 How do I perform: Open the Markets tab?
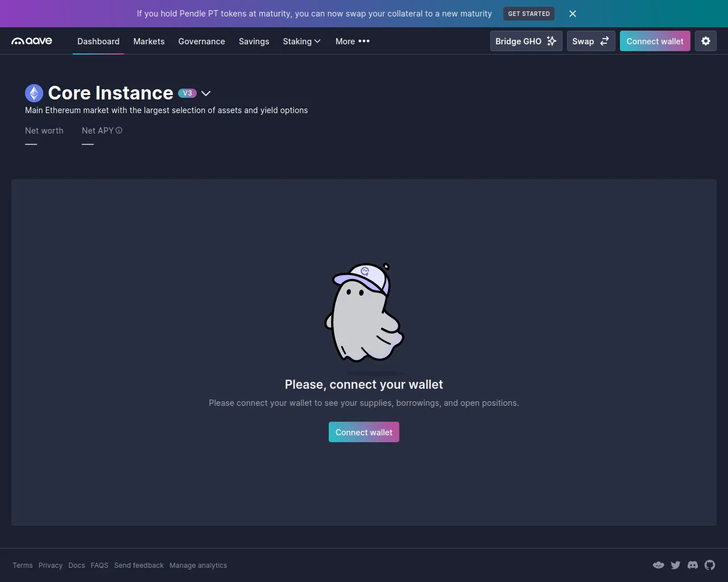149,41
